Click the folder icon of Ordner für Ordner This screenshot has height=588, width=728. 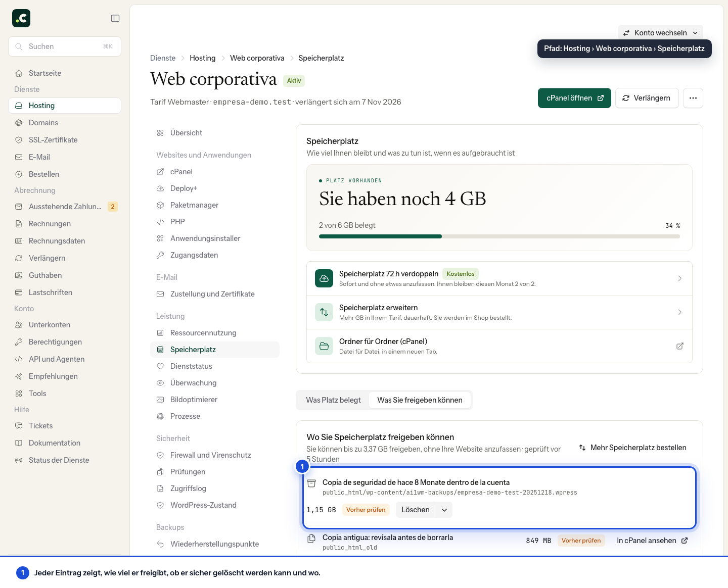coord(324,346)
